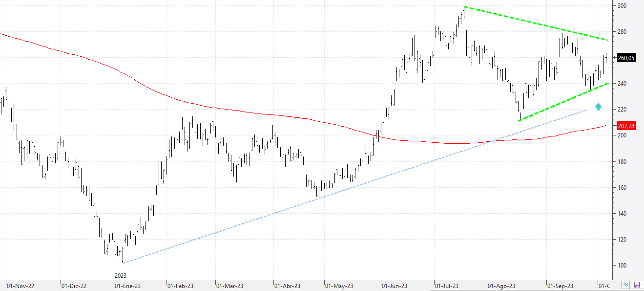
Task: Click the cyan up-arrow marker on the chart
Action: (599, 107)
